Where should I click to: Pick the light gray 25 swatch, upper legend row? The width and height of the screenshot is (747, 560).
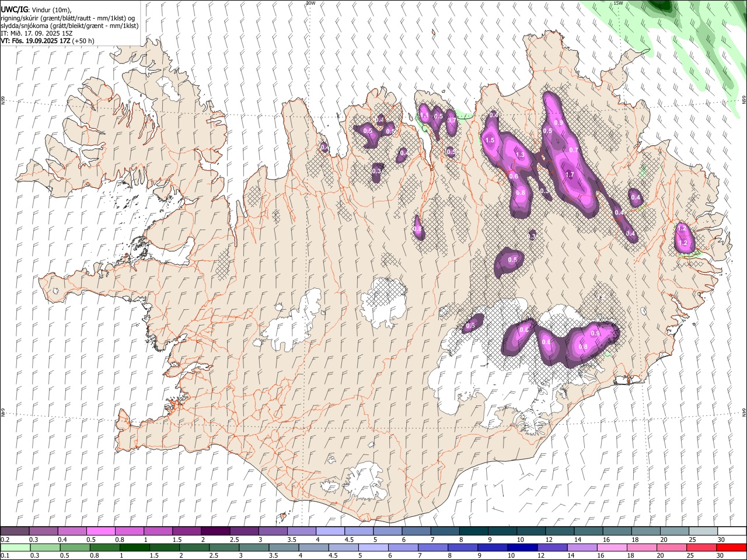click(703, 531)
